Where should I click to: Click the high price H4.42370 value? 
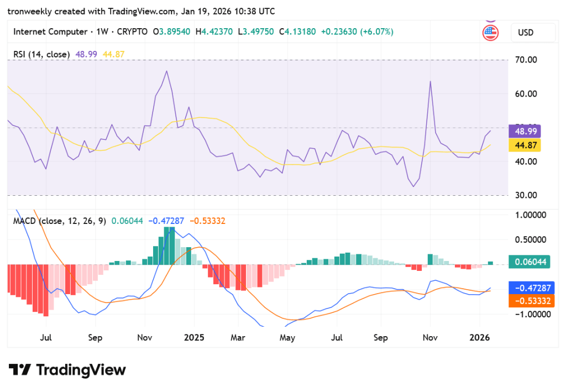click(214, 32)
